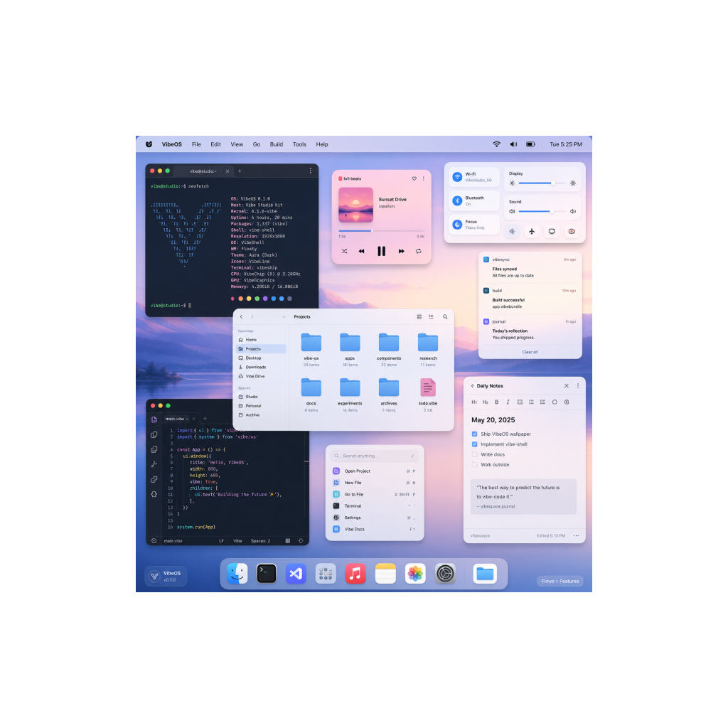The height and width of the screenshot is (728, 728).
Task: Go back in the Projects file window
Action: (x=241, y=316)
